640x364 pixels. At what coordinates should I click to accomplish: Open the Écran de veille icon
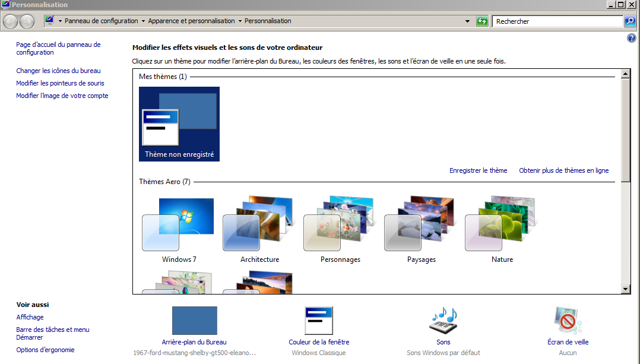568,320
